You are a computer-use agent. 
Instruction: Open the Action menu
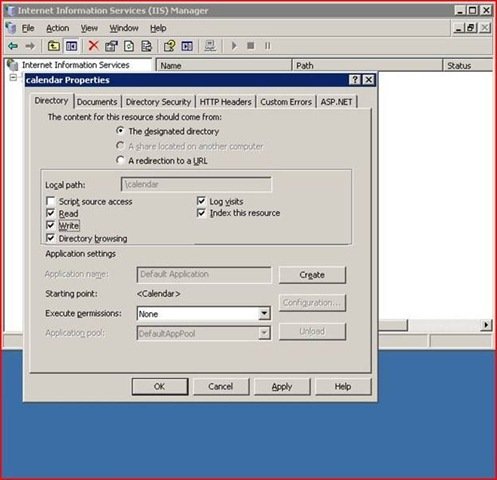(x=58, y=28)
